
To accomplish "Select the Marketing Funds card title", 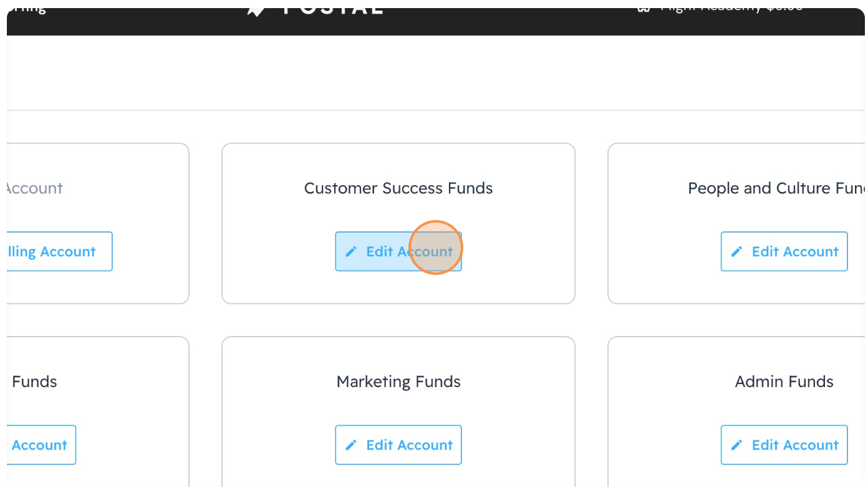I will pyautogui.click(x=398, y=382).
